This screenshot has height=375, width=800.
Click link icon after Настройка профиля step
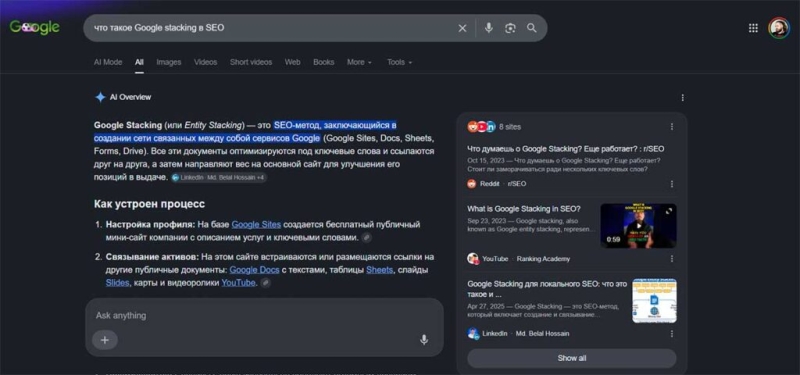tap(366, 238)
